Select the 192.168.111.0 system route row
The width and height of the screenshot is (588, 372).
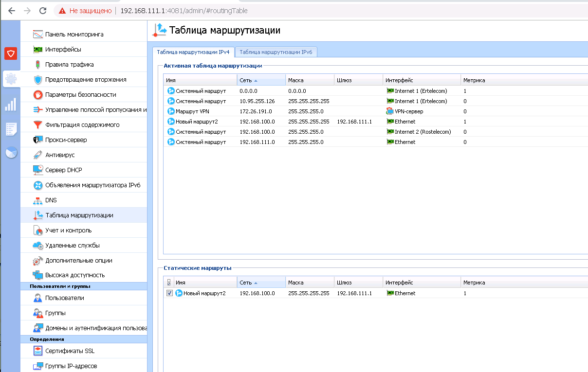(x=375, y=142)
